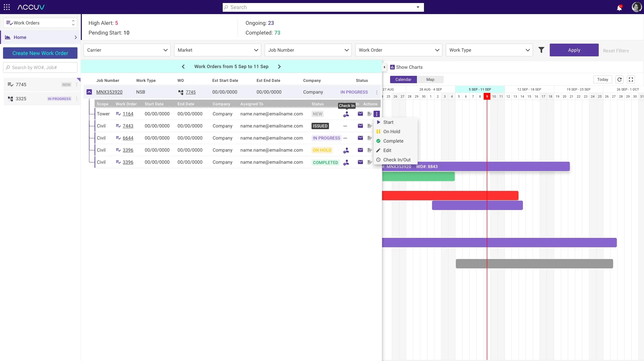Click the filter funnel icon
This screenshot has width=644, height=361.
click(541, 50)
